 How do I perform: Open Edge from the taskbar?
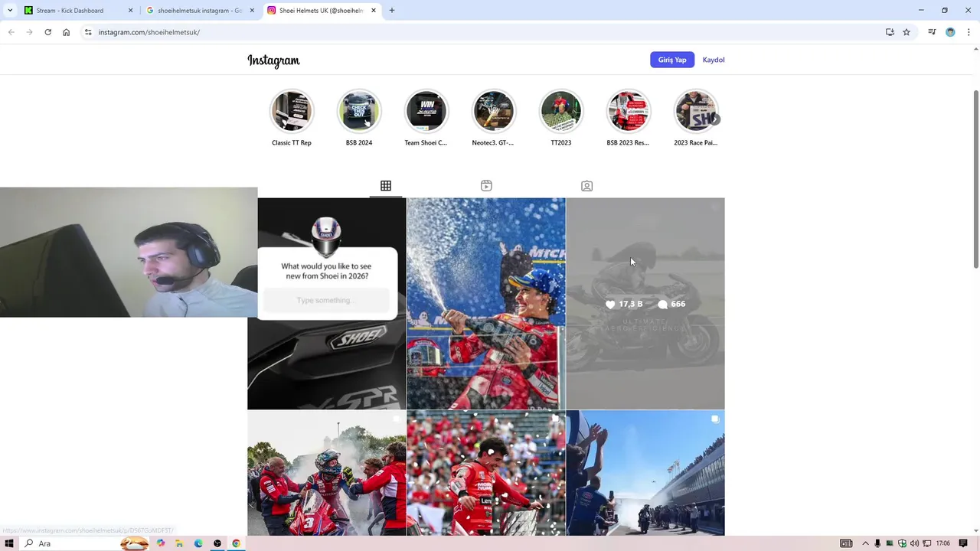pyautogui.click(x=198, y=543)
